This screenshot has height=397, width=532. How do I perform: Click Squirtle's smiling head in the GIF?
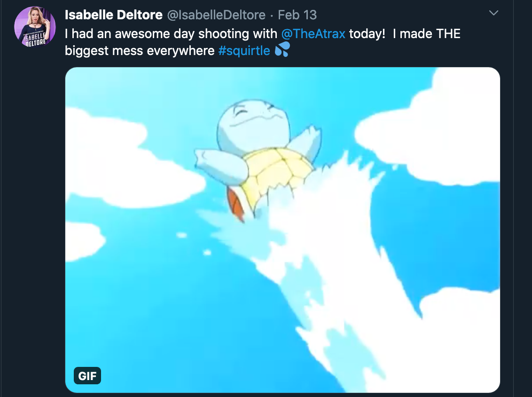point(254,124)
